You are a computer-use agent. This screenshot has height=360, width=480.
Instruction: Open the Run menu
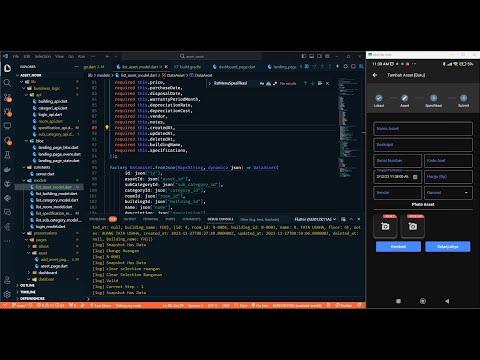[81, 56]
